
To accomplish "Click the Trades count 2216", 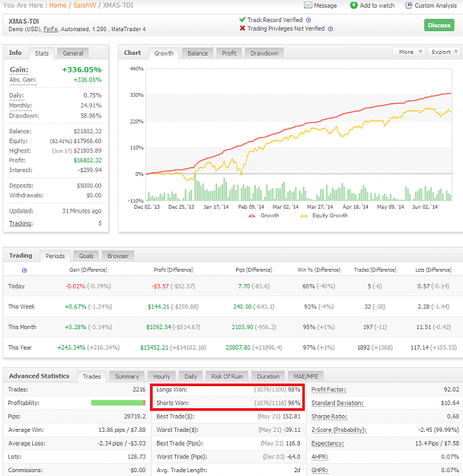I will [139, 389].
